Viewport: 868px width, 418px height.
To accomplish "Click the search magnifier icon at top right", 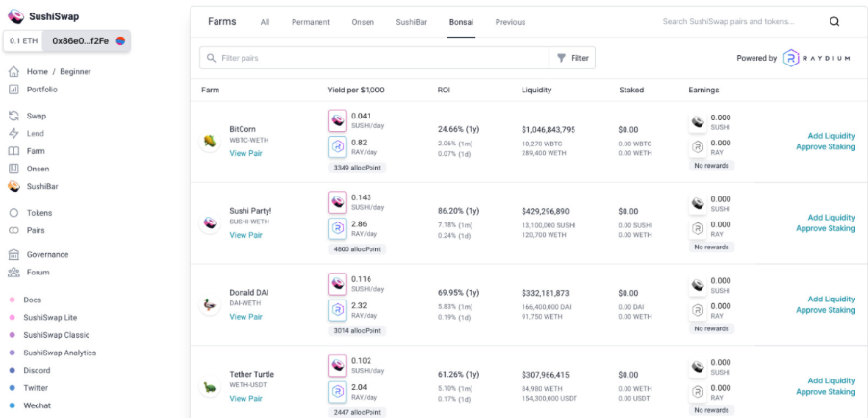I will click(x=834, y=22).
